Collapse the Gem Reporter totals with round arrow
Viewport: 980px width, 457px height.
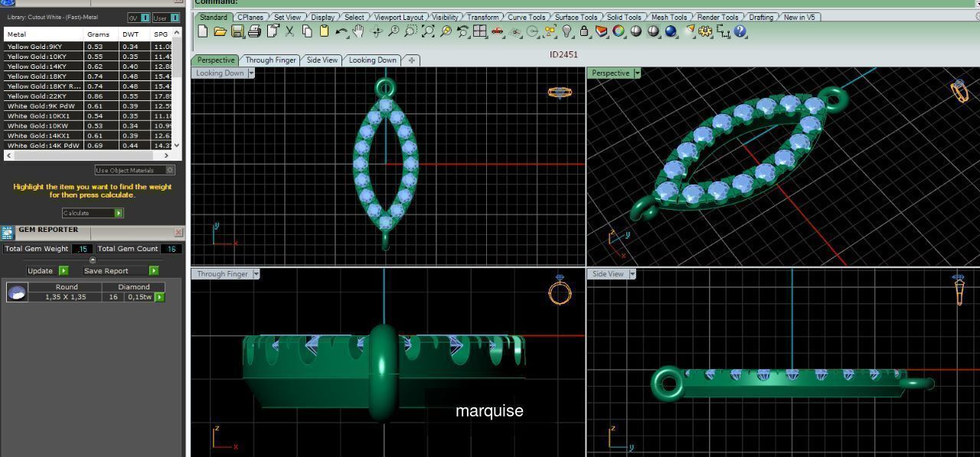pyautogui.click(x=93, y=260)
